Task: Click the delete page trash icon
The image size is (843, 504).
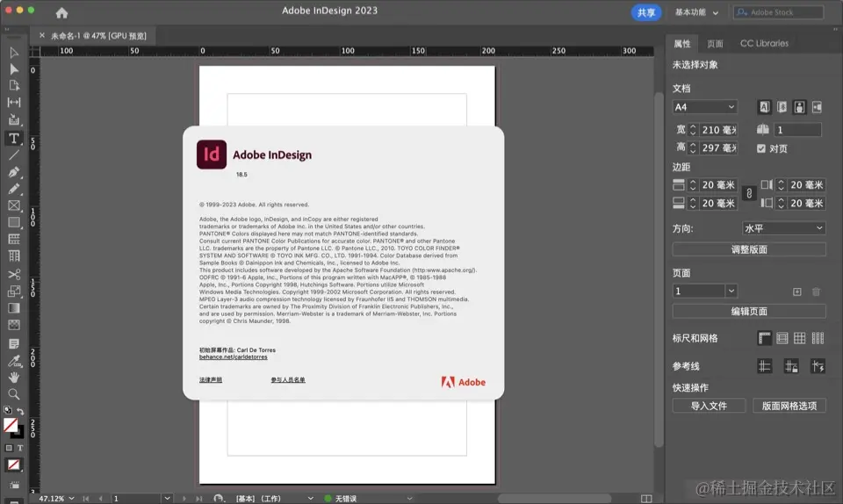Action: [x=816, y=292]
